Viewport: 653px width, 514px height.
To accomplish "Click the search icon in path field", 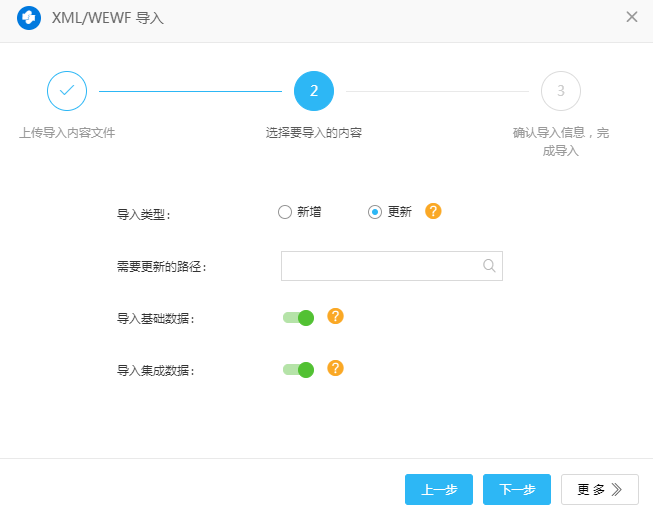I will pos(489,266).
